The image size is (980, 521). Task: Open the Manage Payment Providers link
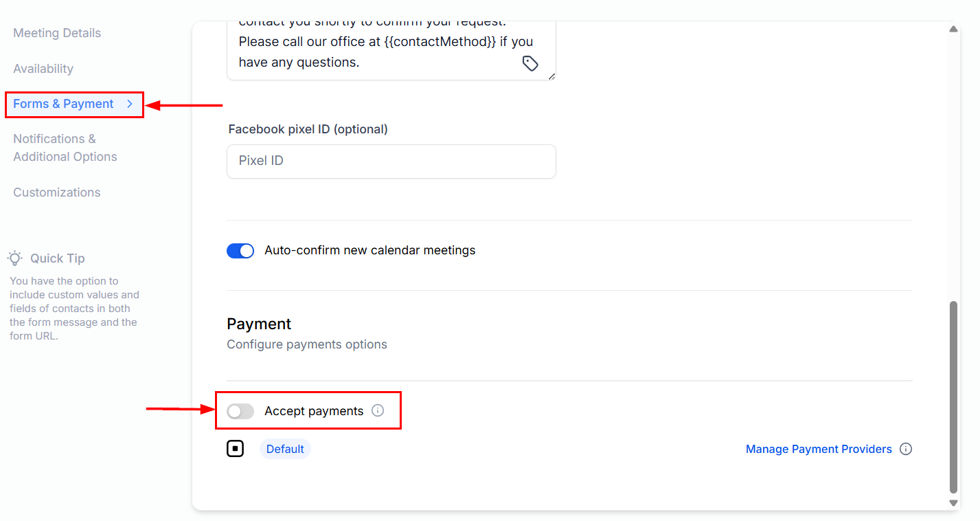tap(819, 449)
